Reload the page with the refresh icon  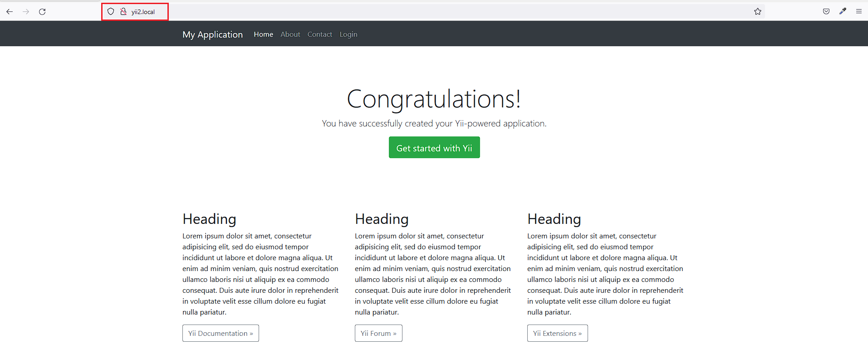click(42, 12)
